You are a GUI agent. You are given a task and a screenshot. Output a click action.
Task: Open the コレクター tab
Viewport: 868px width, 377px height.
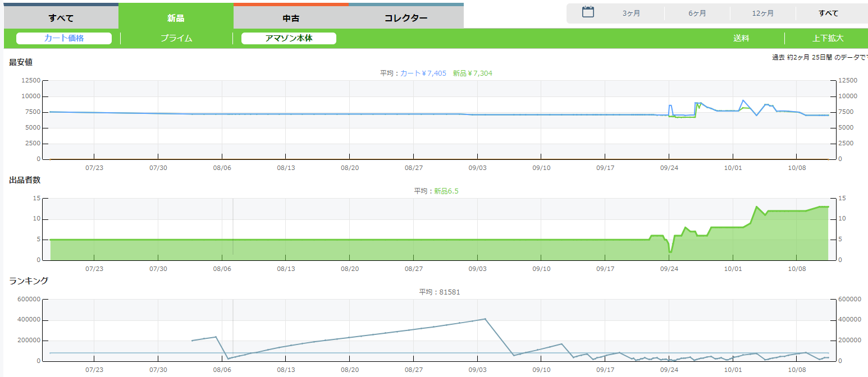[406, 18]
